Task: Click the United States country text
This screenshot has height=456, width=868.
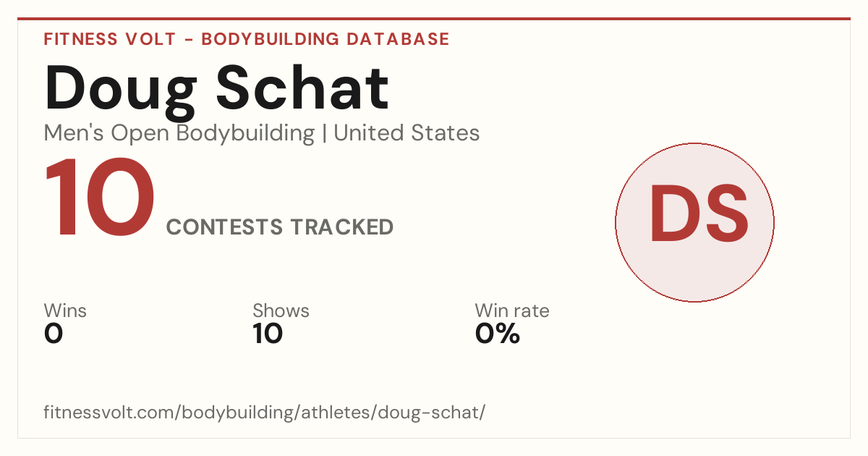Action: click(407, 133)
